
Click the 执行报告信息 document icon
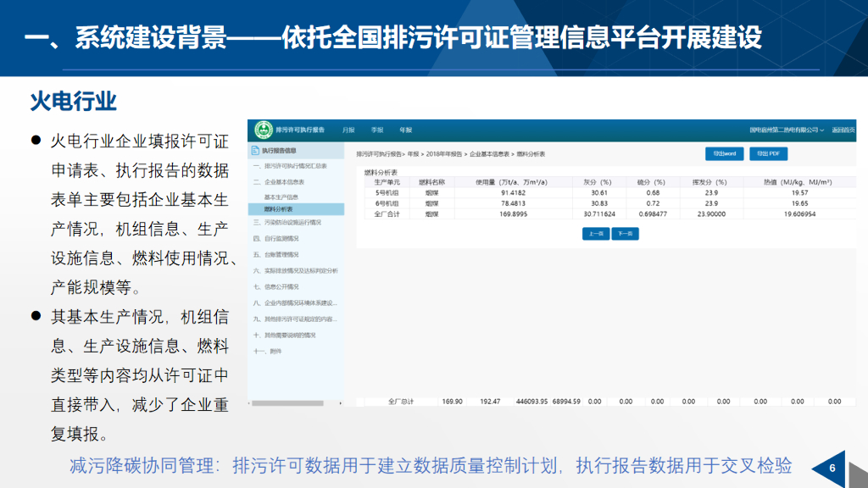tap(256, 151)
